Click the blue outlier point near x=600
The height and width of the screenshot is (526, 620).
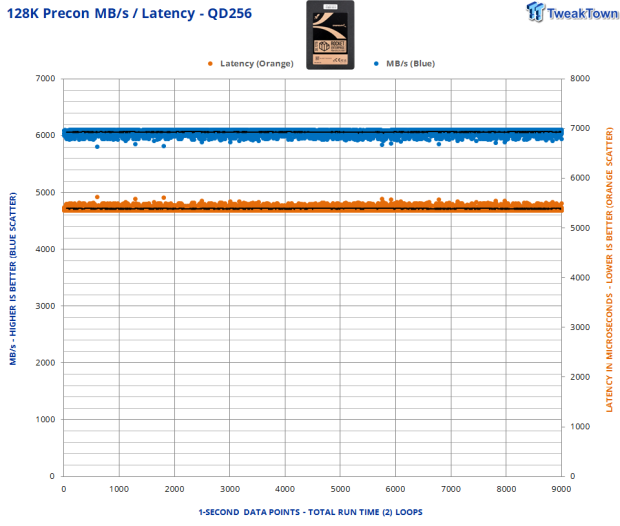pyautogui.click(x=97, y=147)
